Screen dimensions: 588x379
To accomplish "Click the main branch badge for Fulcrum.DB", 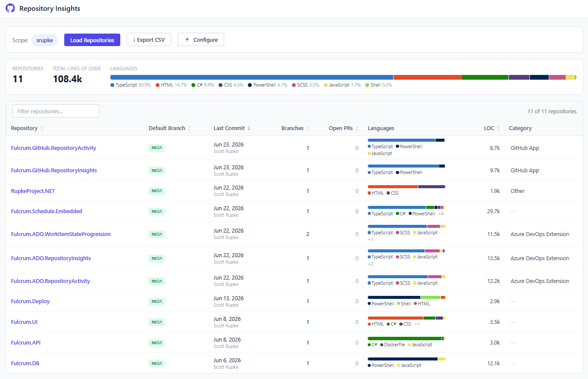I will click(x=157, y=363).
